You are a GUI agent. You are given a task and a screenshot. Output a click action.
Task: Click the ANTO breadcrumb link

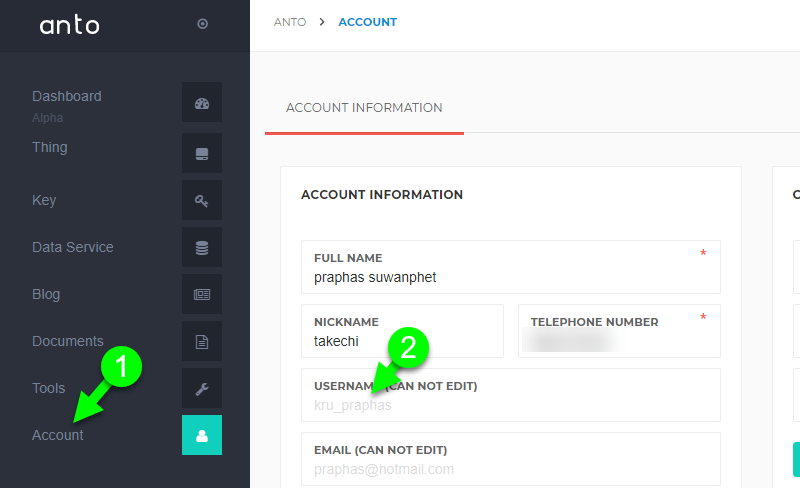290,22
